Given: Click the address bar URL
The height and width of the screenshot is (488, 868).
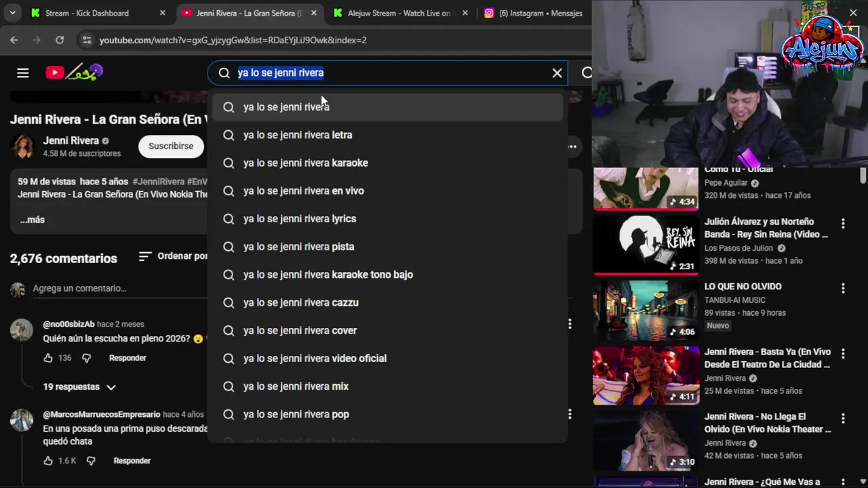Looking at the screenshot, I should tap(233, 40).
